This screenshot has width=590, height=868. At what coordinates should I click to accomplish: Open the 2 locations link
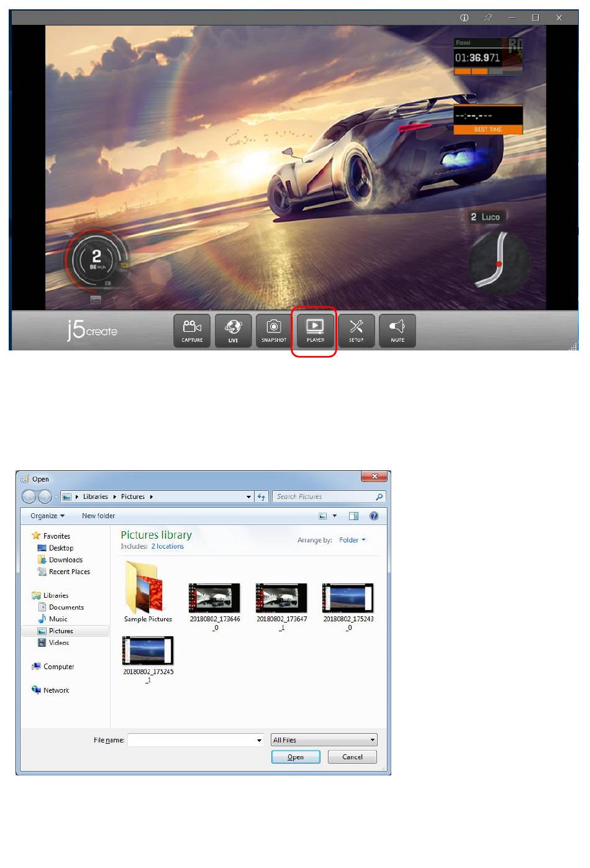168,547
